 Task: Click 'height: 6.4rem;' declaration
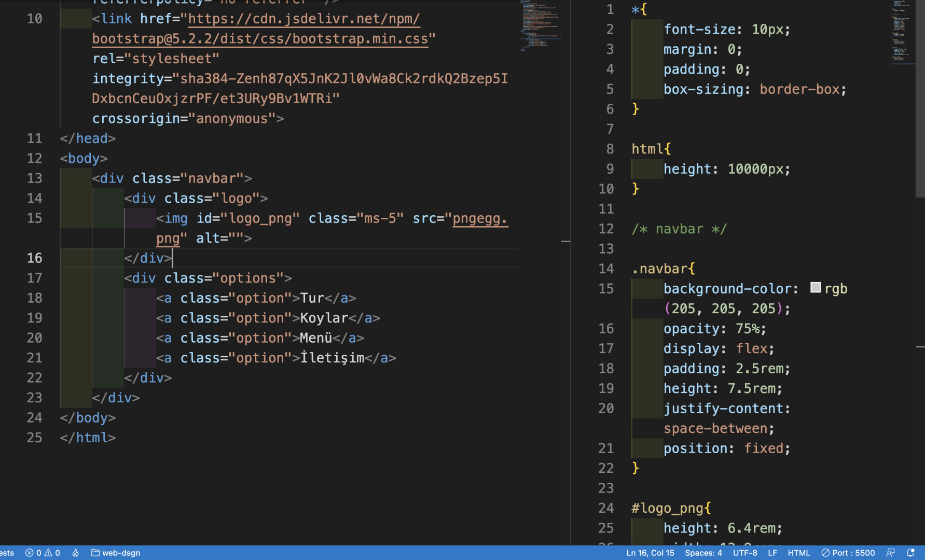(723, 528)
